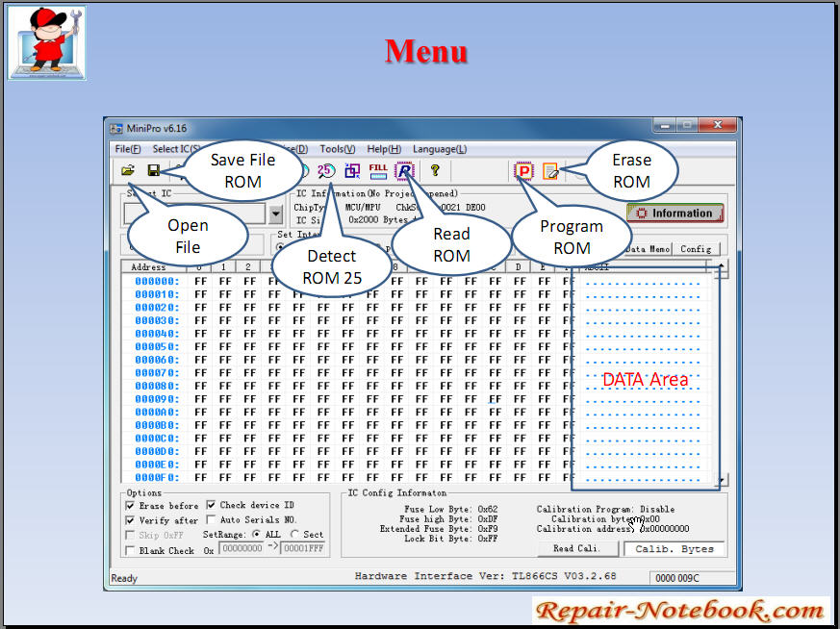Viewport: 840px width, 629px height.
Task: Click the Ready status bar text
Action: (124, 579)
